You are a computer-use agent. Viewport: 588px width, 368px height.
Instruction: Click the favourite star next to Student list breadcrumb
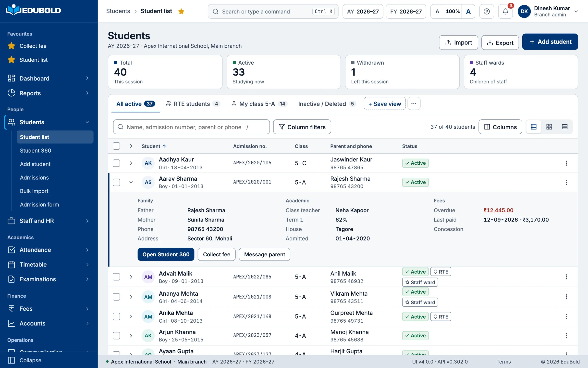[181, 11]
